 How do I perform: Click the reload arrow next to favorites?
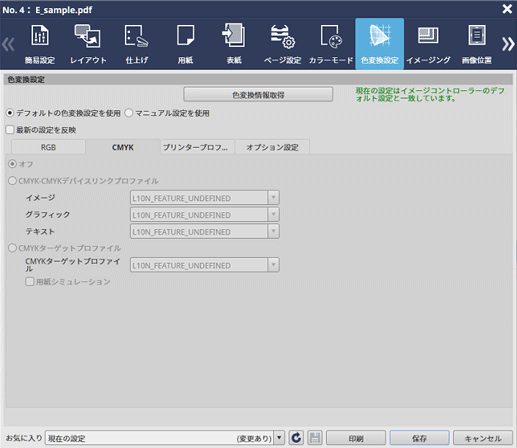(x=296, y=437)
